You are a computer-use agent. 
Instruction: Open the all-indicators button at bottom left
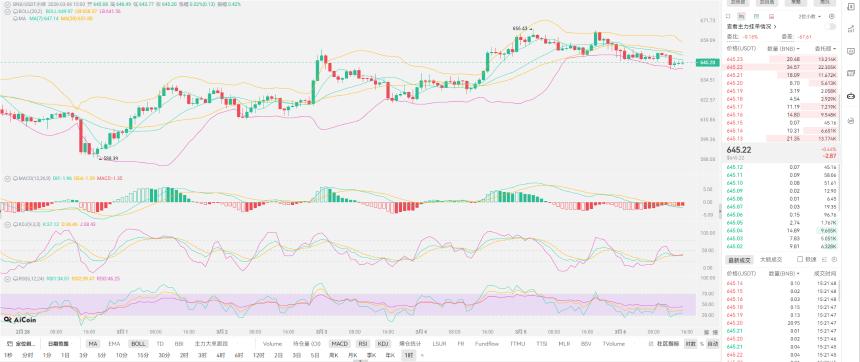21,344
